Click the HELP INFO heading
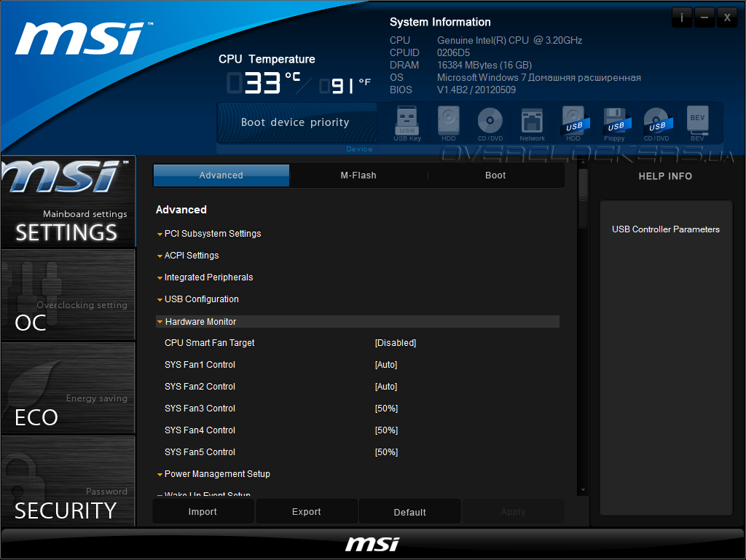Screen dimensions: 746x560 click(x=665, y=176)
